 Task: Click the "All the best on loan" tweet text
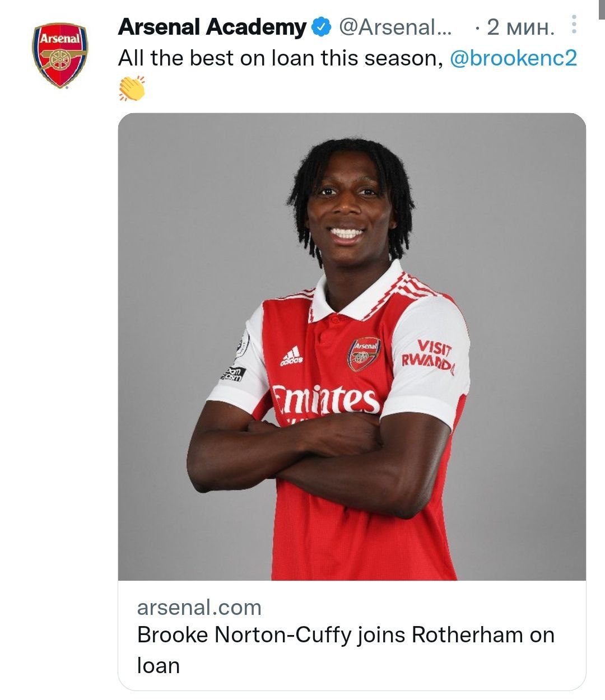click(280, 58)
